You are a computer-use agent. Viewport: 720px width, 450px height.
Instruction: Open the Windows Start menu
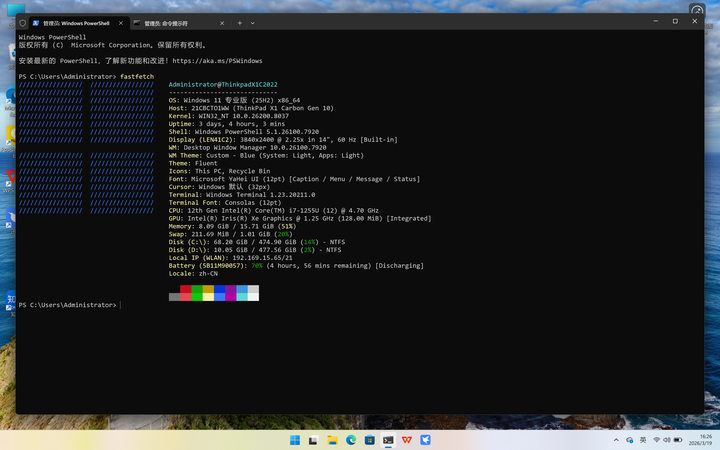(x=295, y=440)
